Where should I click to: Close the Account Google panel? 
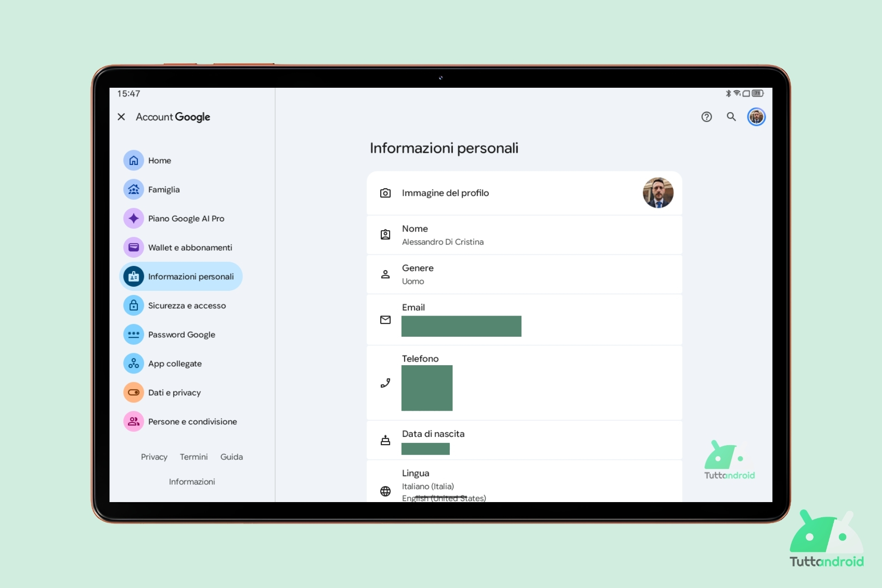pyautogui.click(x=121, y=117)
